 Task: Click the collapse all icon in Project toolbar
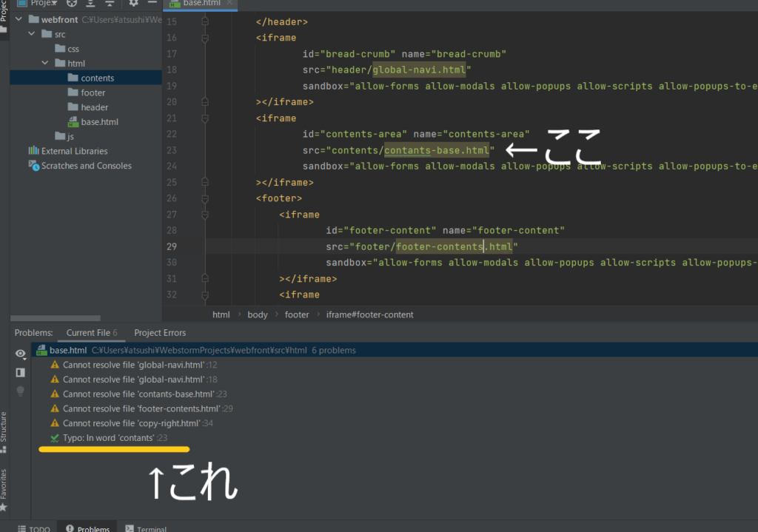click(x=110, y=4)
